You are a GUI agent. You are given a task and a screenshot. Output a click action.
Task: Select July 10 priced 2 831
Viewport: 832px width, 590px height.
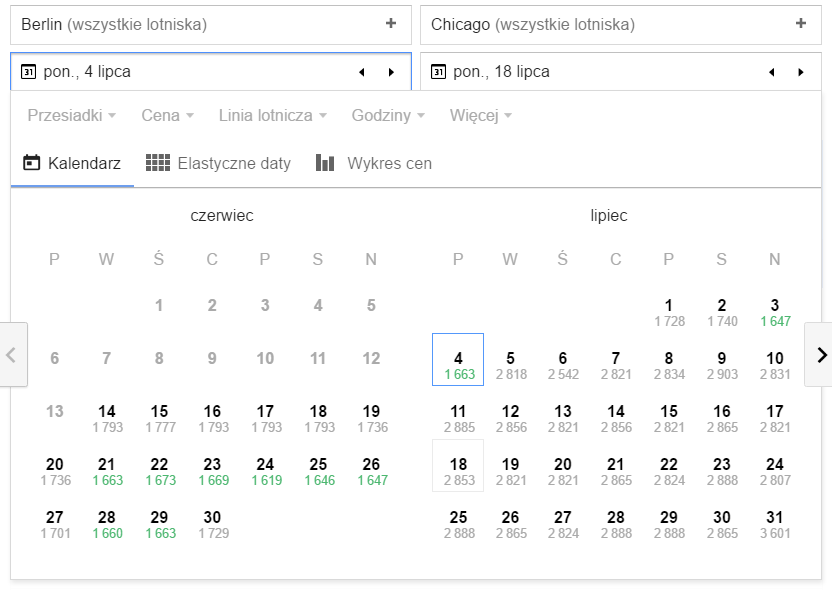click(775, 365)
